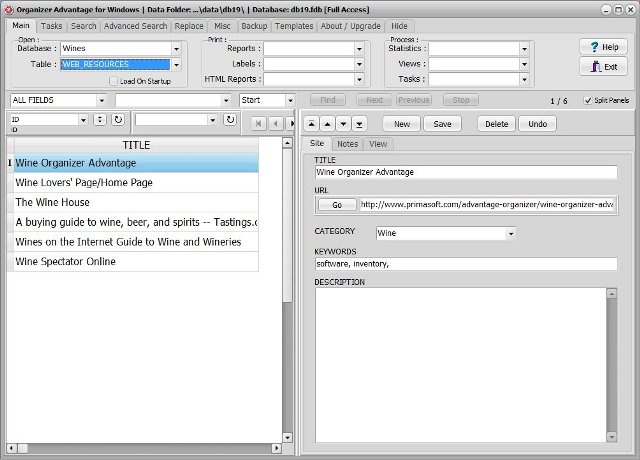Open the Reports dropdown
Screen dimensions: 640x460
pyautogui.click(x=359, y=49)
